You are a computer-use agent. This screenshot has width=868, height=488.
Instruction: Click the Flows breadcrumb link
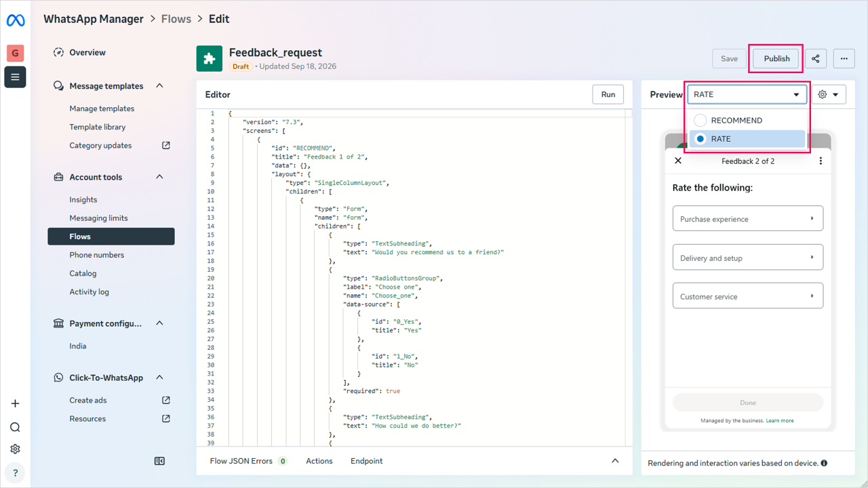point(176,19)
